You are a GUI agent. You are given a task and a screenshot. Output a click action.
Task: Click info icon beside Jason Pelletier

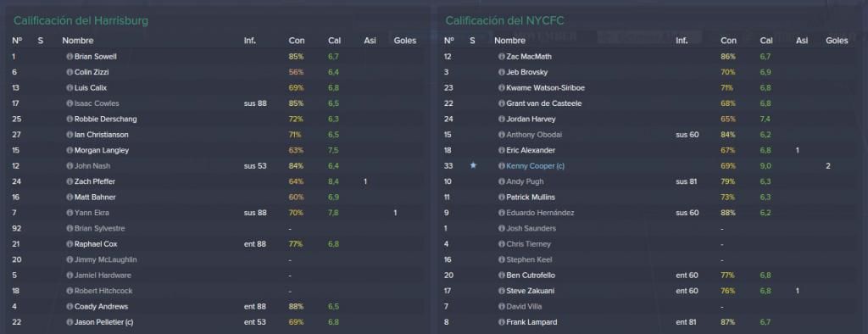pyautogui.click(x=70, y=322)
